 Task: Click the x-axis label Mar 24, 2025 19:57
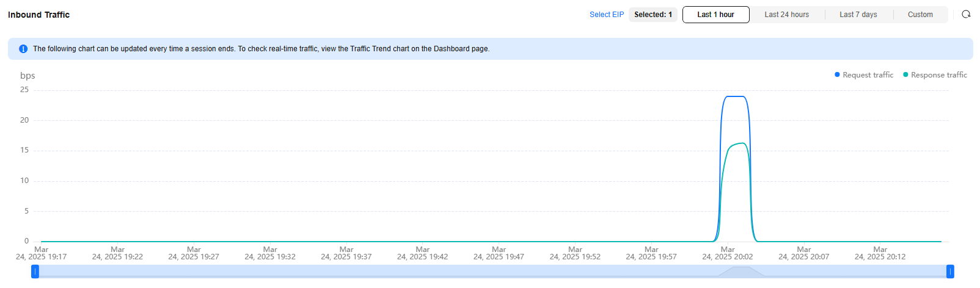pyautogui.click(x=651, y=253)
